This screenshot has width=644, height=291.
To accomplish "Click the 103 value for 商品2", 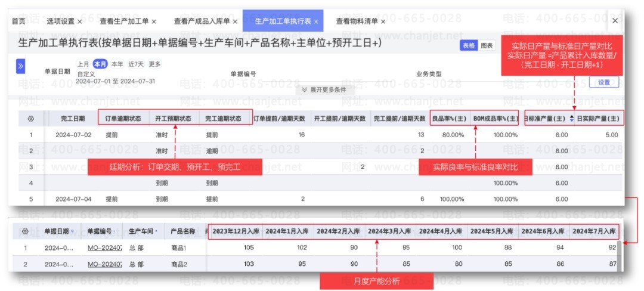I will coord(249,264).
